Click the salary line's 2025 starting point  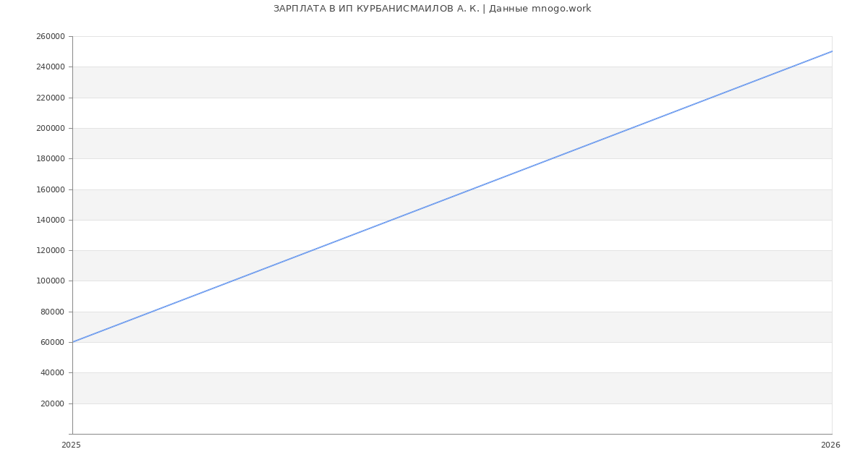tap(72, 342)
